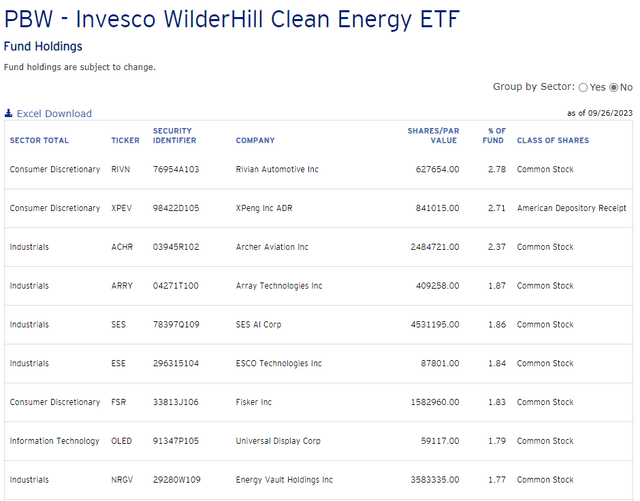Image resolution: width=640 pixels, height=501 pixels.
Task: Click security identifier 91347P105
Action: pyautogui.click(x=176, y=441)
